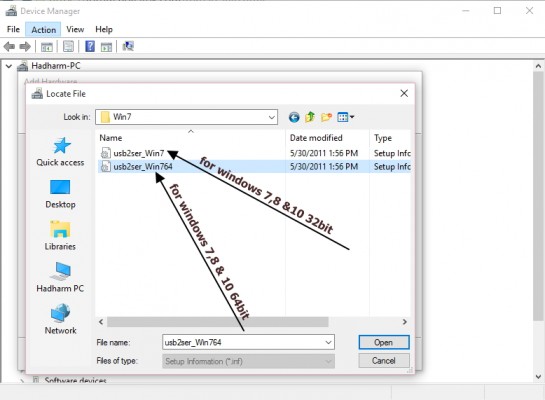The height and width of the screenshot is (400, 545).
Task: Sort files by Date modified column header
Action: coord(327,138)
